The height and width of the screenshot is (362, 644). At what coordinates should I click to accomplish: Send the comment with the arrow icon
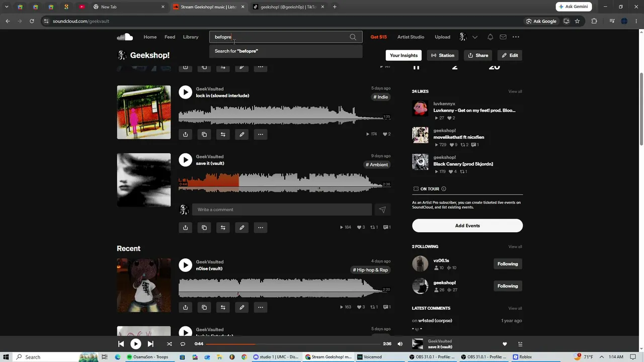click(382, 210)
